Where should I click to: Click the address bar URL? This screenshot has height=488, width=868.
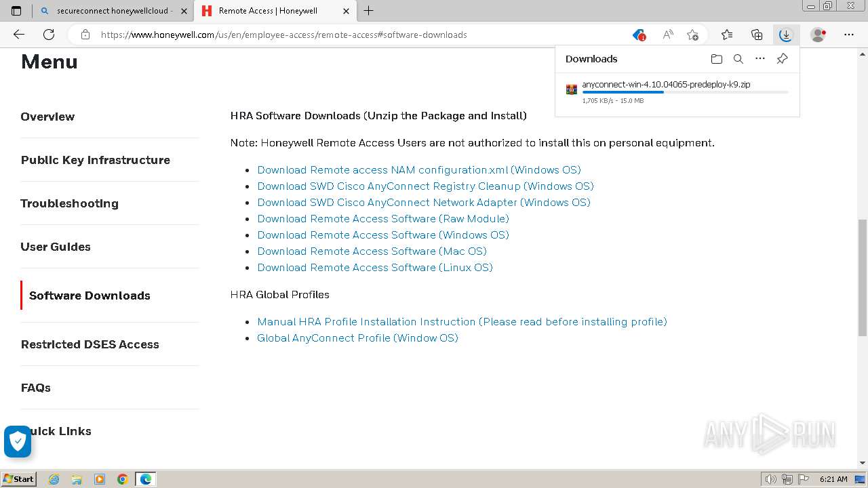(283, 35)
